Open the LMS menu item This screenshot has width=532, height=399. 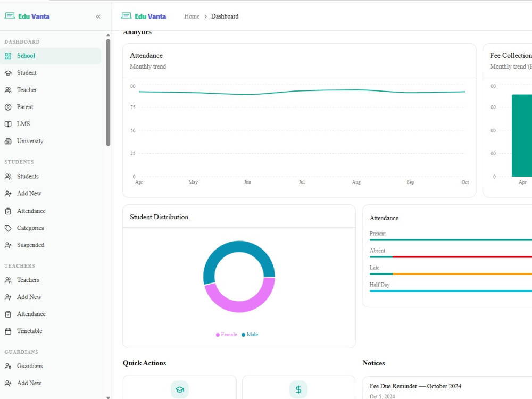[x=51, y=124]
